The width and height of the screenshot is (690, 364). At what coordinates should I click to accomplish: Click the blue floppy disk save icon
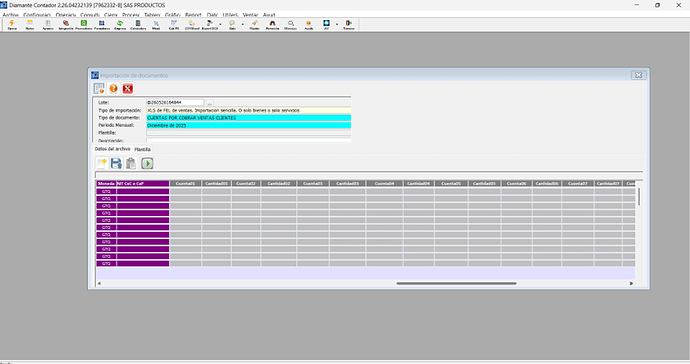[116, 163]
